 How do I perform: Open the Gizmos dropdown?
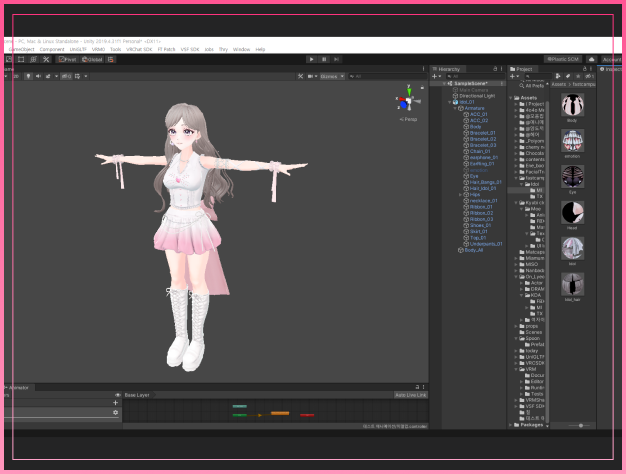point(332,76)
